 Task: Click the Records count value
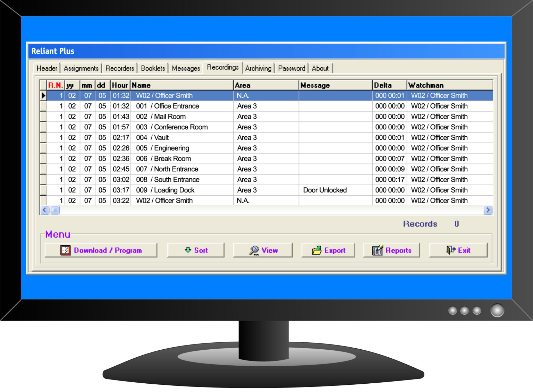point(457,224)
